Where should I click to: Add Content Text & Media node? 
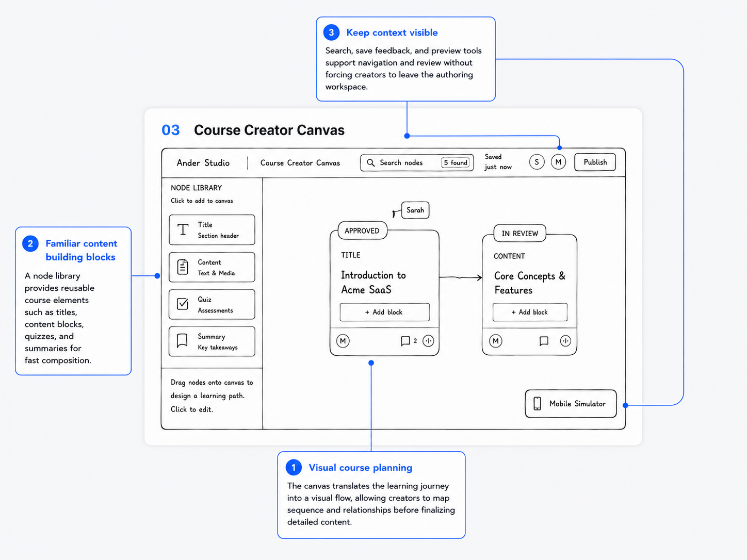coord(212,267)
